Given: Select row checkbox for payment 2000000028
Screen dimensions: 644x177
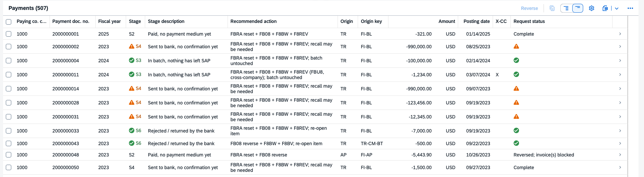Looking at the screenshot, I should click(9, 103).
